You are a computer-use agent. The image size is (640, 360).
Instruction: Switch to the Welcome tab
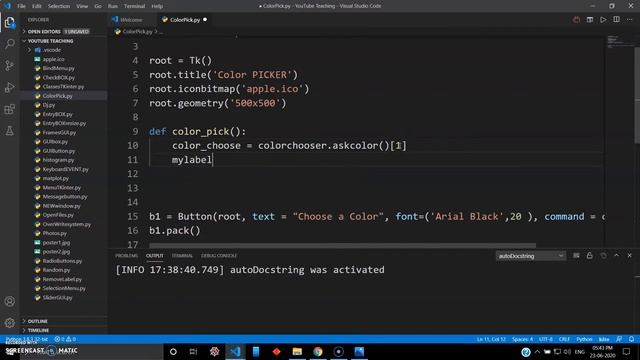[131, 20]
